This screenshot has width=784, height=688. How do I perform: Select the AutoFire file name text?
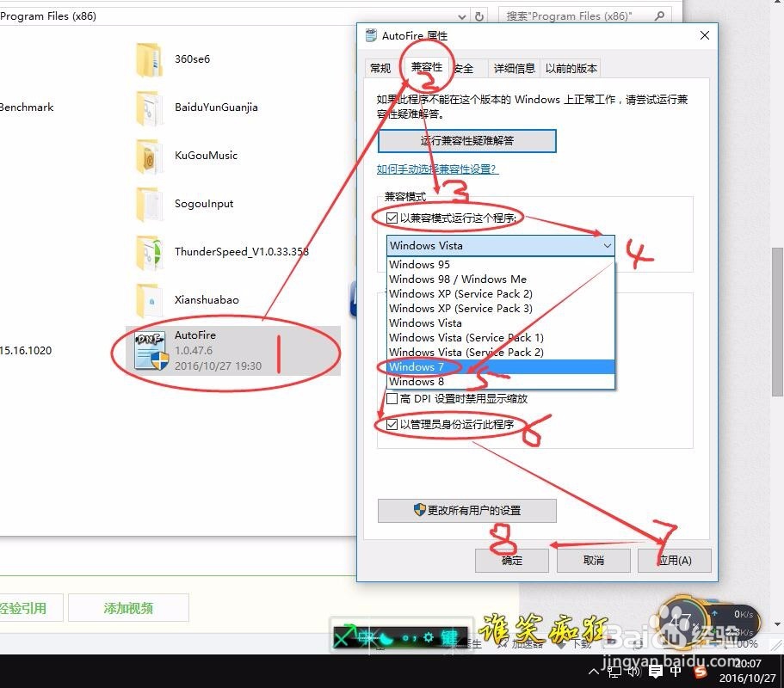[195, 335]
